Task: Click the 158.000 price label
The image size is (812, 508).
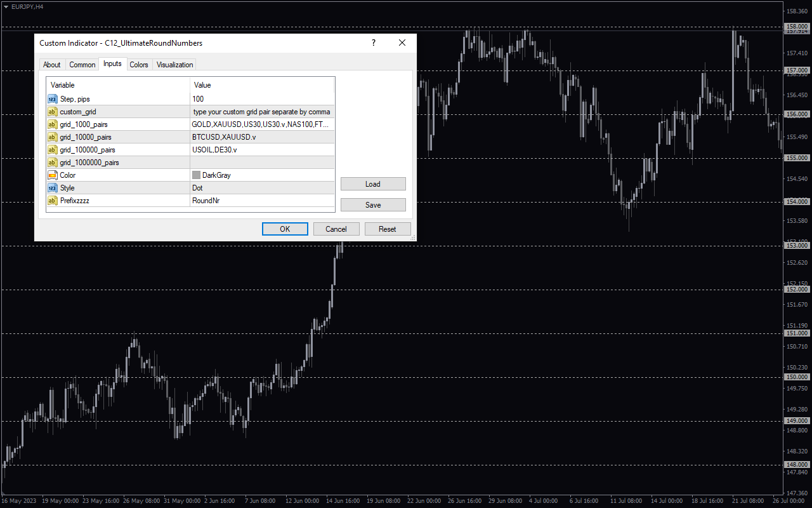Action: tap(797, 27)
